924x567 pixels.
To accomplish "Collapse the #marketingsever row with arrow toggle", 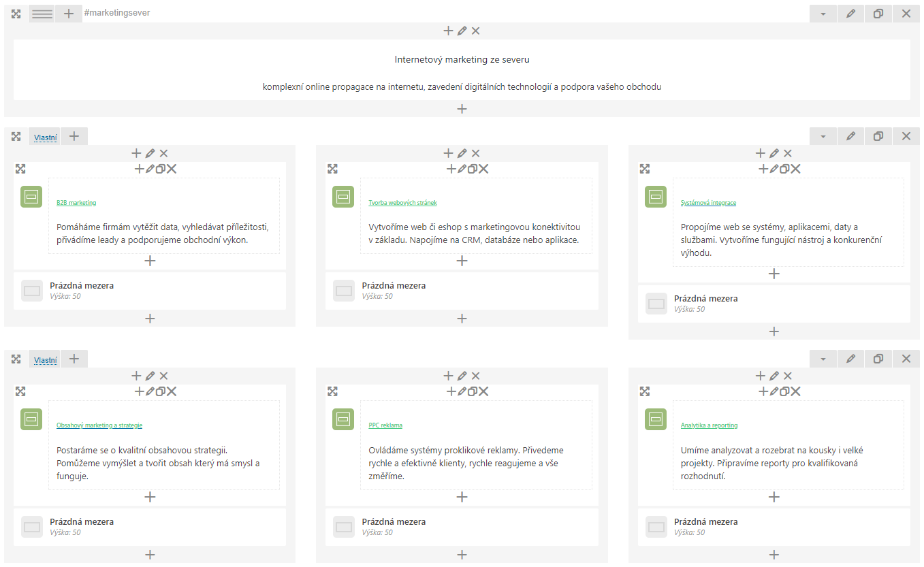I will click(x=823, y=14).
